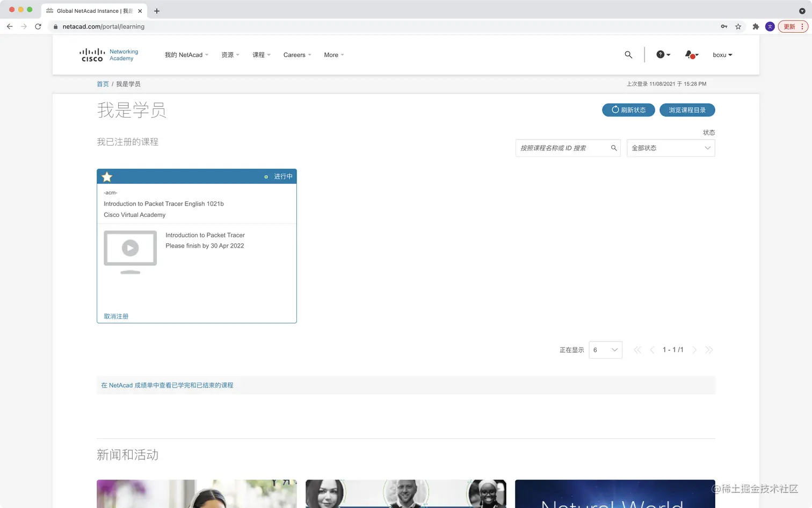Click the 更新 Chrome update button
The height and width of the screenshot is (508, 812).
tap(793, 26)
